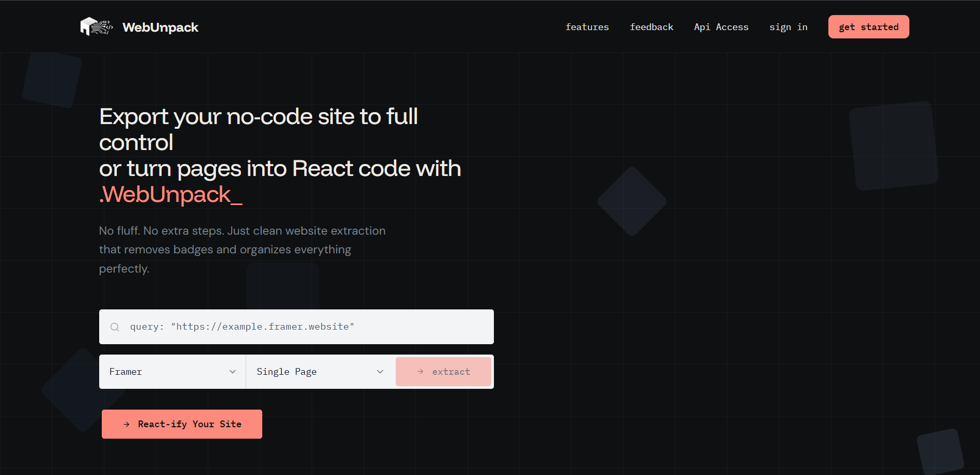Image resolution: width=980 pixels, height=475 pixels.
Task: Click the chevron next to Single Page
Action: (x=380, y=371)
